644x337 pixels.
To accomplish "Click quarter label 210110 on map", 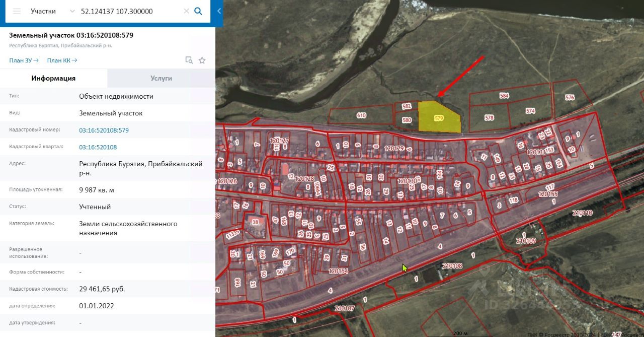I will [x=582, y=213].
